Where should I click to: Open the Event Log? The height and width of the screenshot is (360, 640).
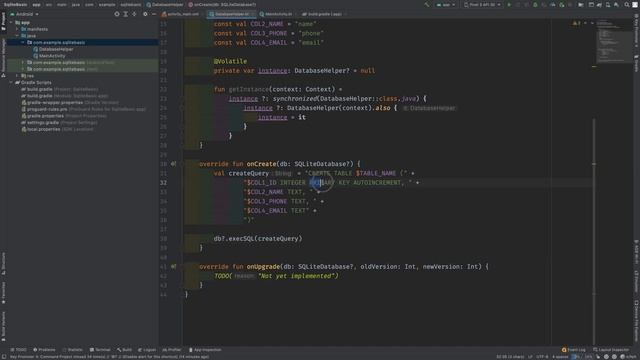574,350
